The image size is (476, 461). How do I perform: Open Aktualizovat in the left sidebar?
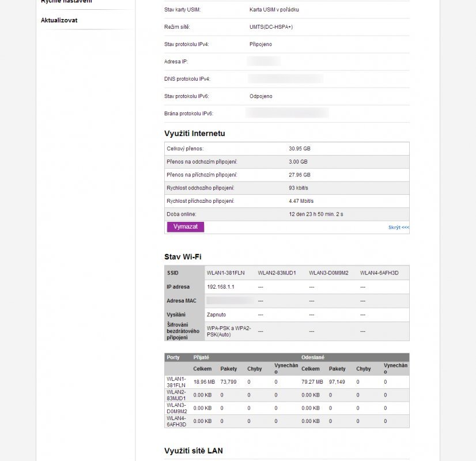59,20
